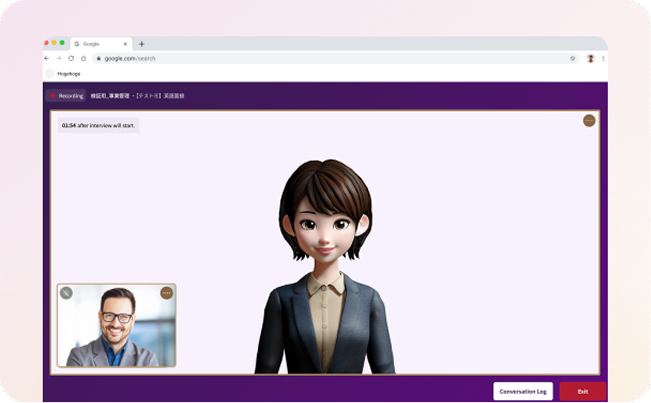Reload the page with the refresh icon
Screen dimensions: 651x403
pos(70,58)
